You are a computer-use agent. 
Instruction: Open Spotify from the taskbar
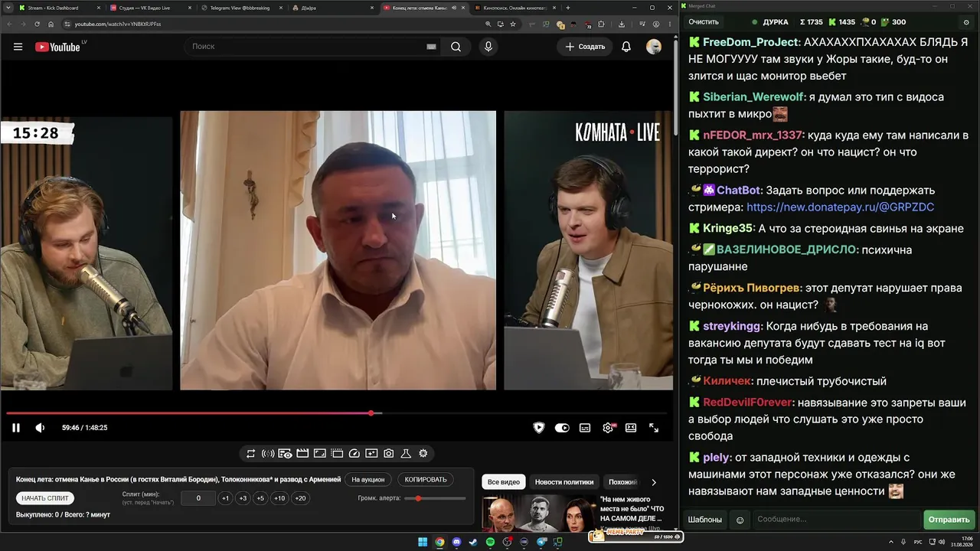pos(491,543)
